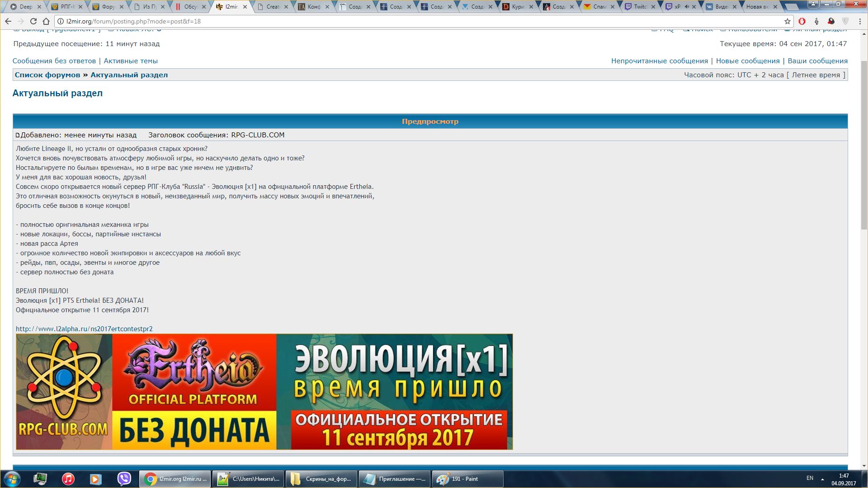Image resolution: width=868 pixels, height=488 pixels.
Task: Click 'Официальное открытие 11 сентября 2017!' line
Action: [x=82, y=310]
